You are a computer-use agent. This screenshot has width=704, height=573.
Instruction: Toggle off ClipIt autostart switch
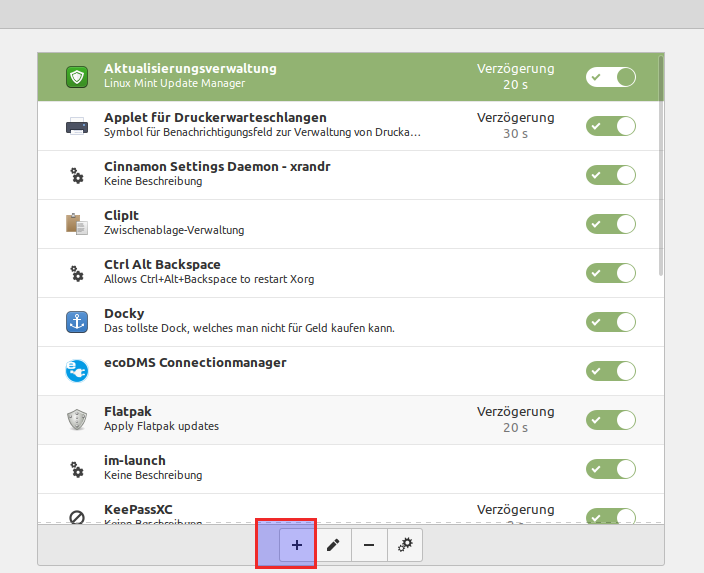[611, 223]
